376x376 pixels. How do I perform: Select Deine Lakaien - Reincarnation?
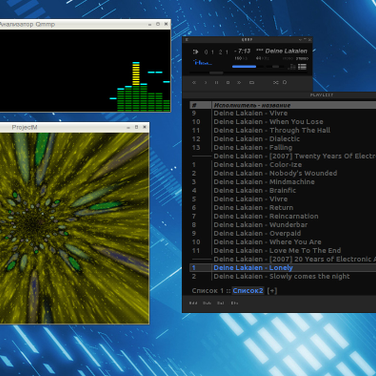click(x=283, y=216)
